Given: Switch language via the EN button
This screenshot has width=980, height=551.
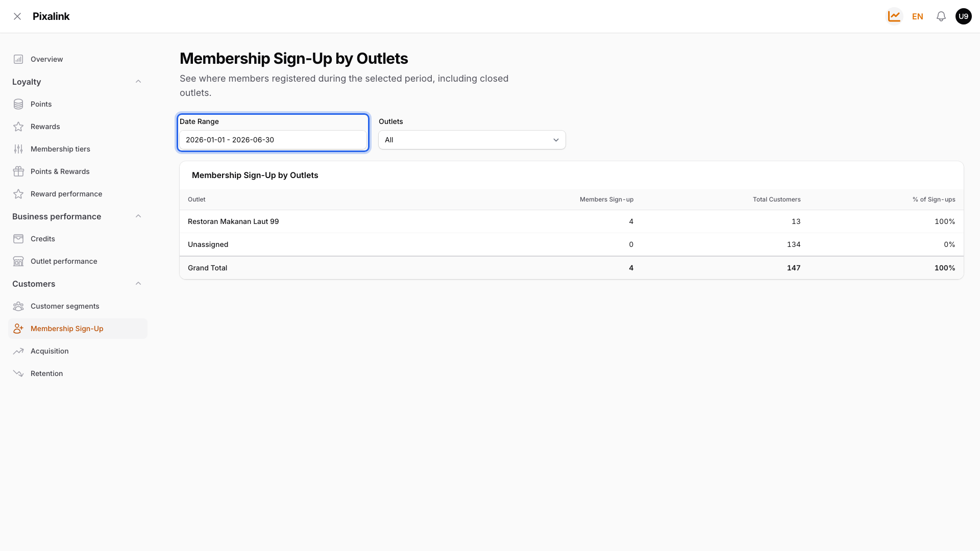Looking at the screenshot, I should coord(917,16).
